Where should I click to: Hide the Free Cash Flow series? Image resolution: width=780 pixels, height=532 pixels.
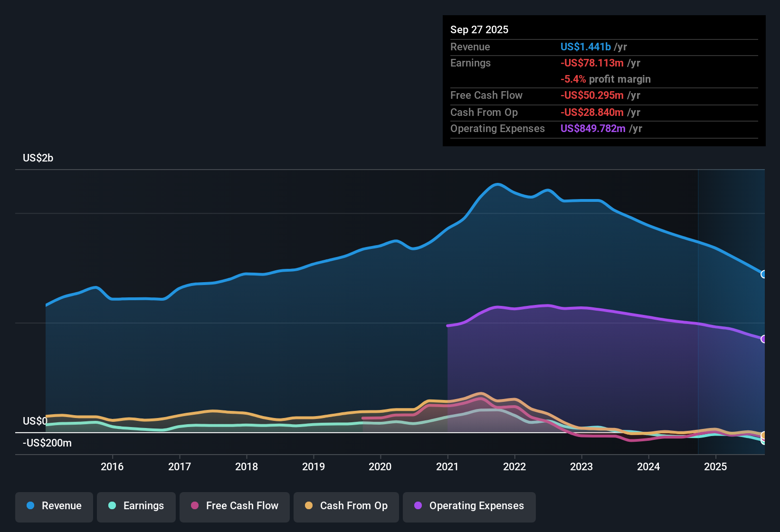(x=235, y=506)
